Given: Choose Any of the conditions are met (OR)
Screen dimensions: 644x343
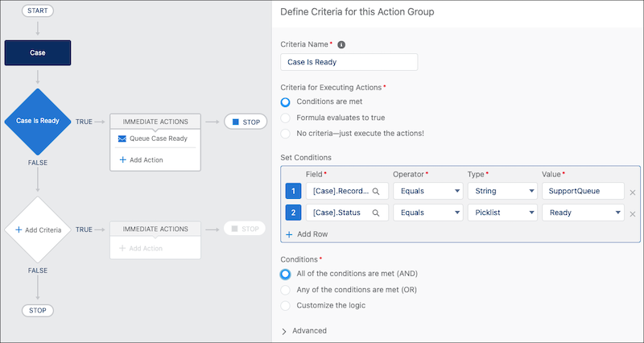Looking at the screenshot, I should (285, 290).
